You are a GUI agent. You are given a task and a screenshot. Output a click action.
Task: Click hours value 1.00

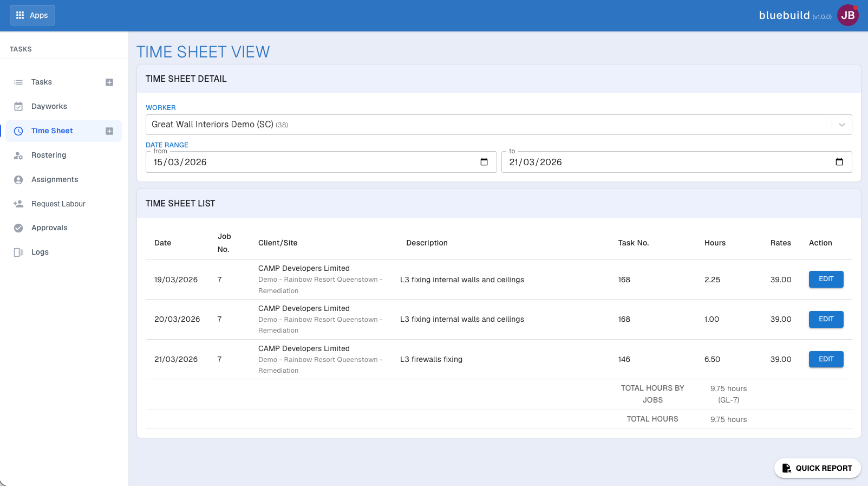coord(712,320)
